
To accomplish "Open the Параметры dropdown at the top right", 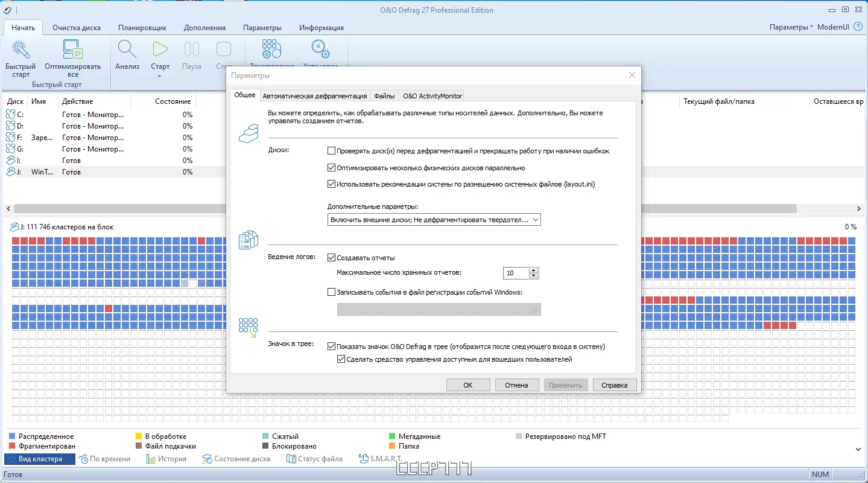I will coord(791,27).
